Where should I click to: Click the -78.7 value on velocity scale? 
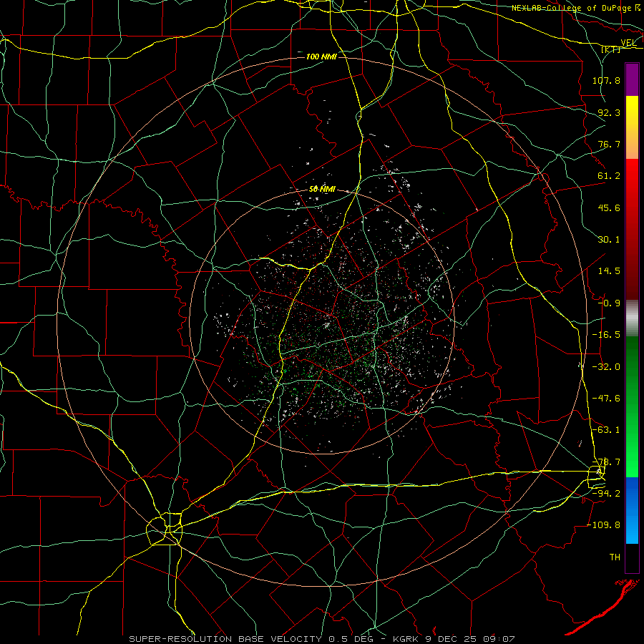pyautogui.click(x=606, y=462)
